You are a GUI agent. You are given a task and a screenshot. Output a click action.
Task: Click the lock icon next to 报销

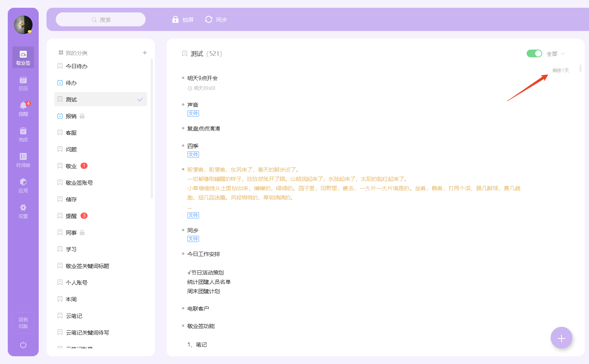(82, 116)
